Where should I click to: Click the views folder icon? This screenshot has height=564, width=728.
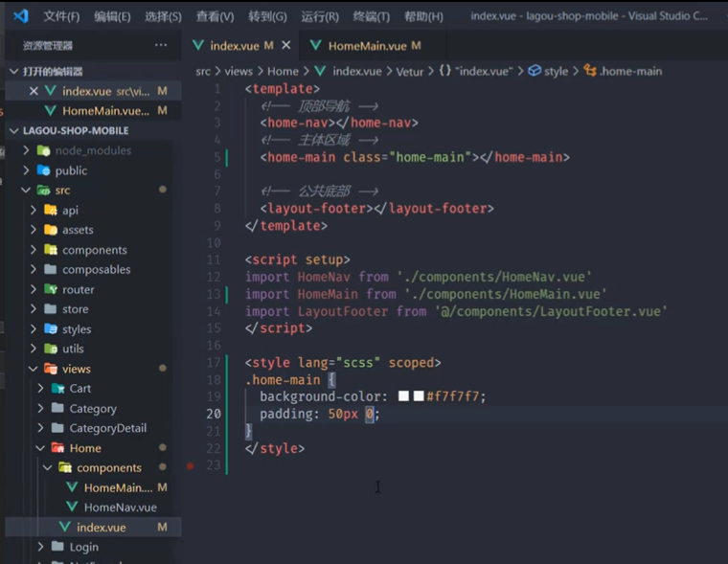[50, 369]
